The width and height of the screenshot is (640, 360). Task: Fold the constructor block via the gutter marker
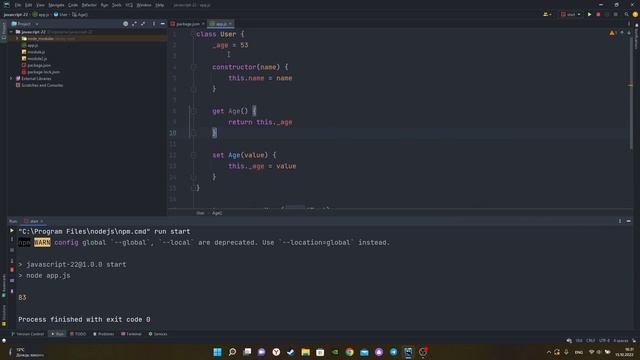pyautogui.click(x=193, y=67)
